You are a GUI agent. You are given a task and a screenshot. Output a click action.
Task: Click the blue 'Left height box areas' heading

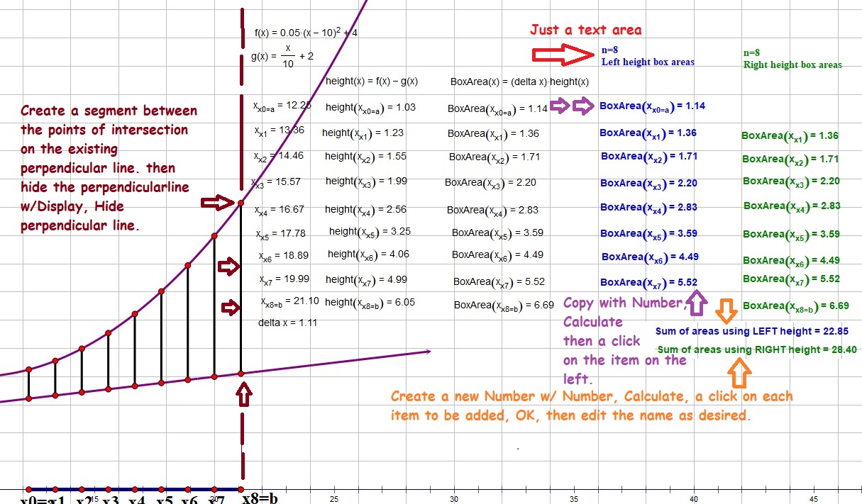[x=648, y=62]
